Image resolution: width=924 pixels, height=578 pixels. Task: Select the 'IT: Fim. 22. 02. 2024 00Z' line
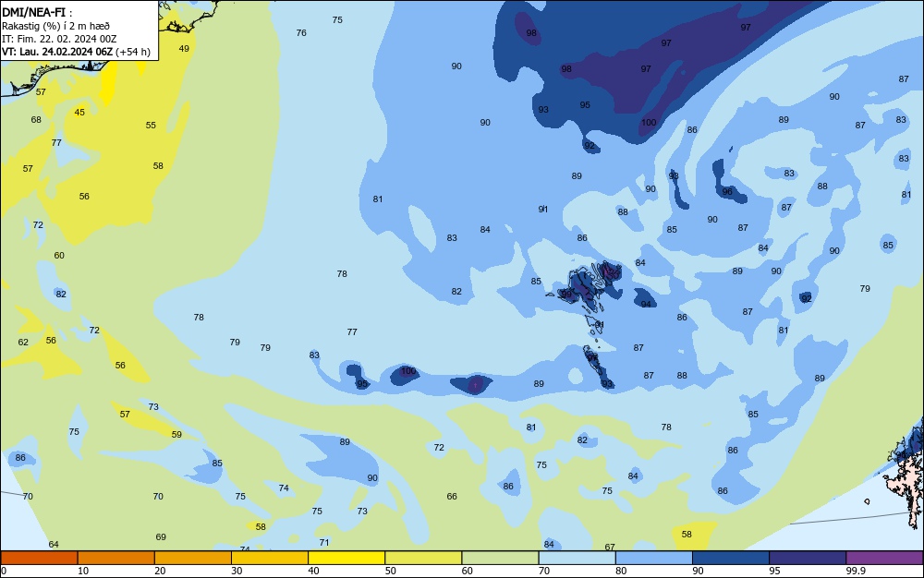[59, 39]
